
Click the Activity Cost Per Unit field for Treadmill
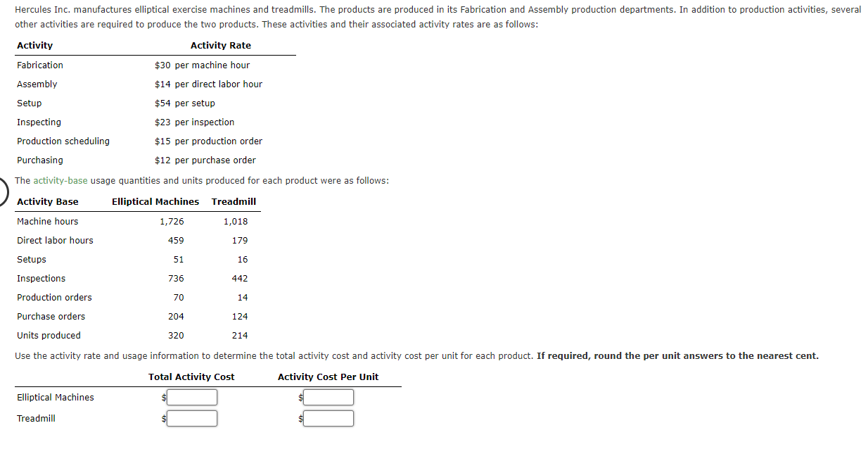pos(328,418)
